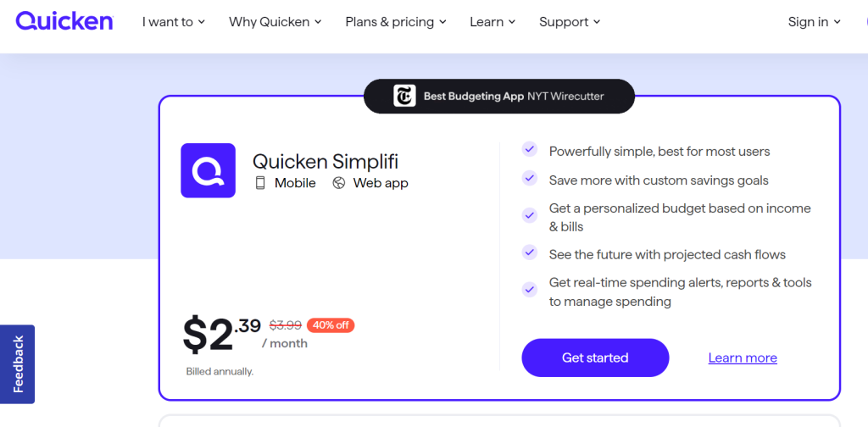Click checkmark beside 'Save more with custom savings goals'

(x=530, y=179)
